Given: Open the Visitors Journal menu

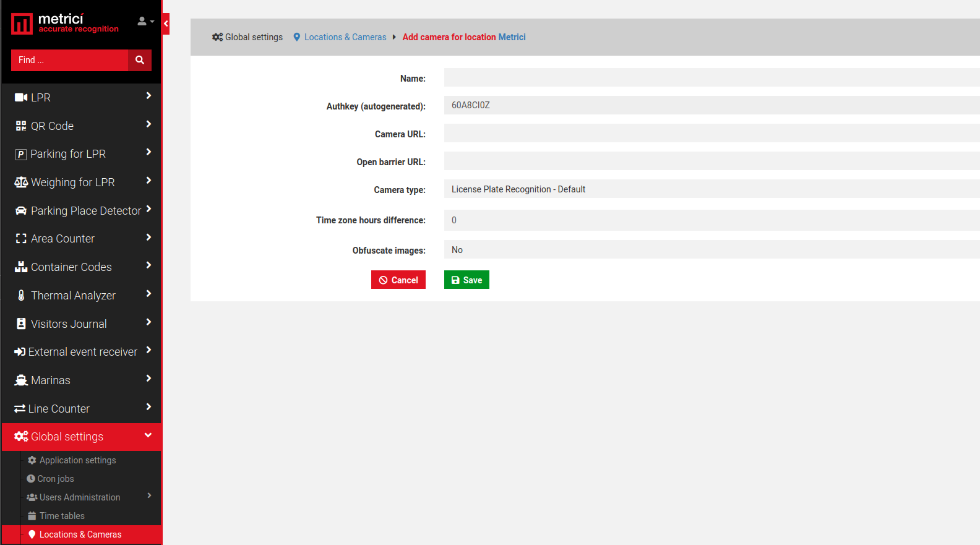Looking at the screenshot, I should point(81,324).
